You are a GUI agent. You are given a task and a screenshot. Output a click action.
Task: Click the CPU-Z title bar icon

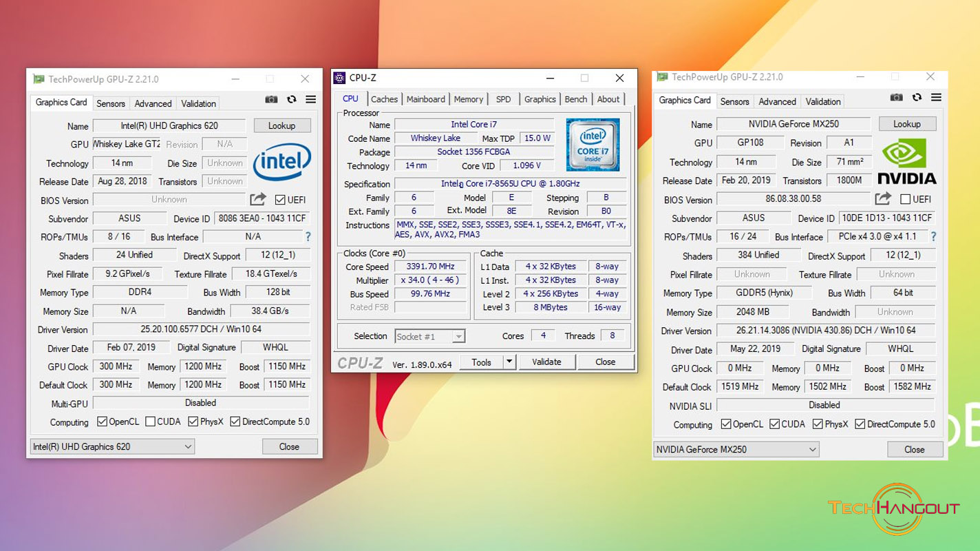(x=339, y=78)
